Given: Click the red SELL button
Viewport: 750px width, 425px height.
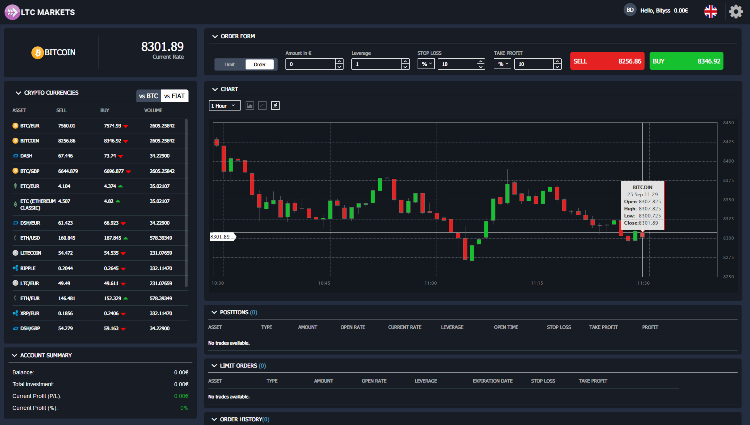Looking at the screenshot, I should click(x=607, y=62).
